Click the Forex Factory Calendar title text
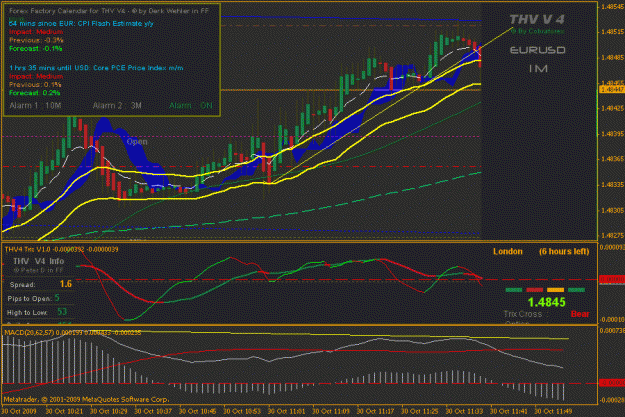625x417 pixels. point(108,11)
